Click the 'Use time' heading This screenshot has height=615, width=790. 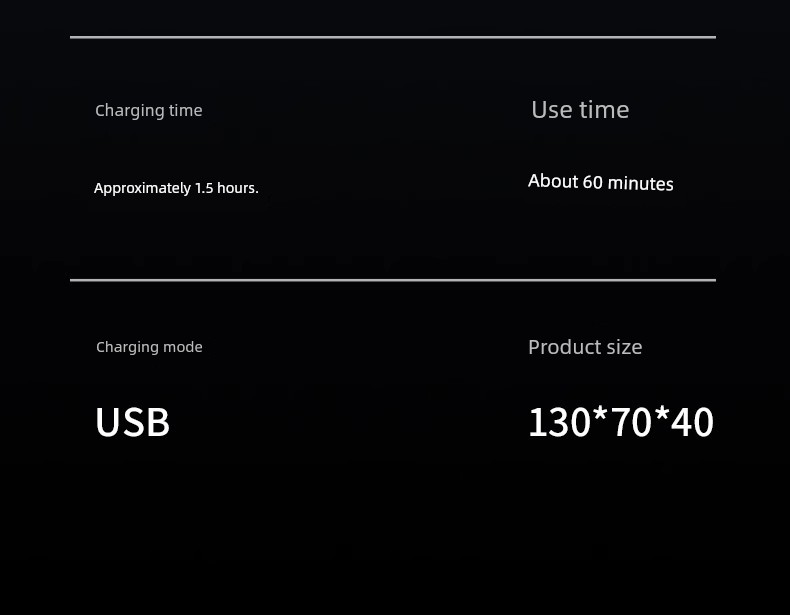coord(580,110)
